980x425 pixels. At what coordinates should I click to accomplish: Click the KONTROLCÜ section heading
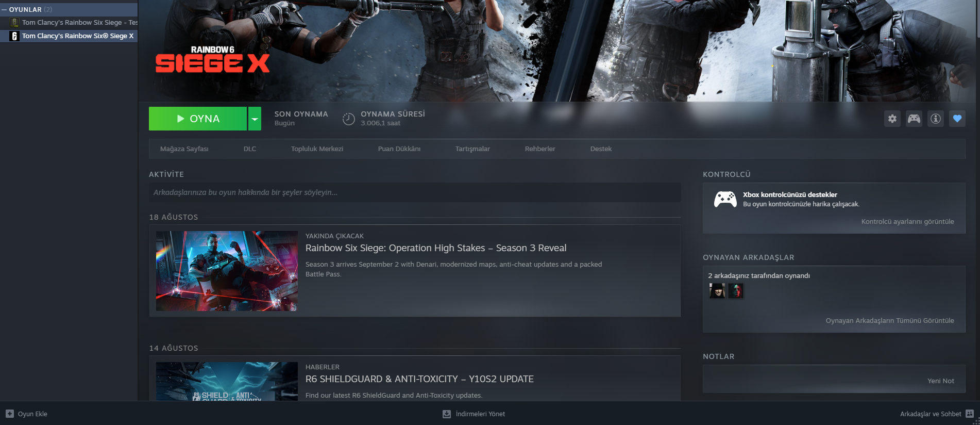click(726, 174)
